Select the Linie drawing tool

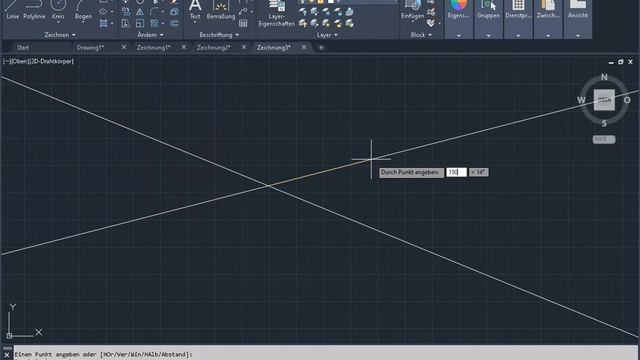tap(12, 9)
